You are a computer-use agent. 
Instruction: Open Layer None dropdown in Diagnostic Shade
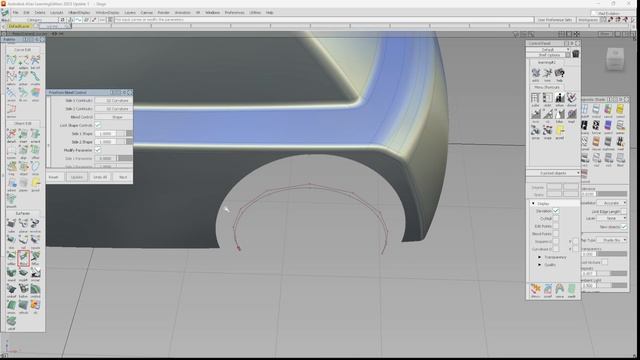[x=611, y=219]
